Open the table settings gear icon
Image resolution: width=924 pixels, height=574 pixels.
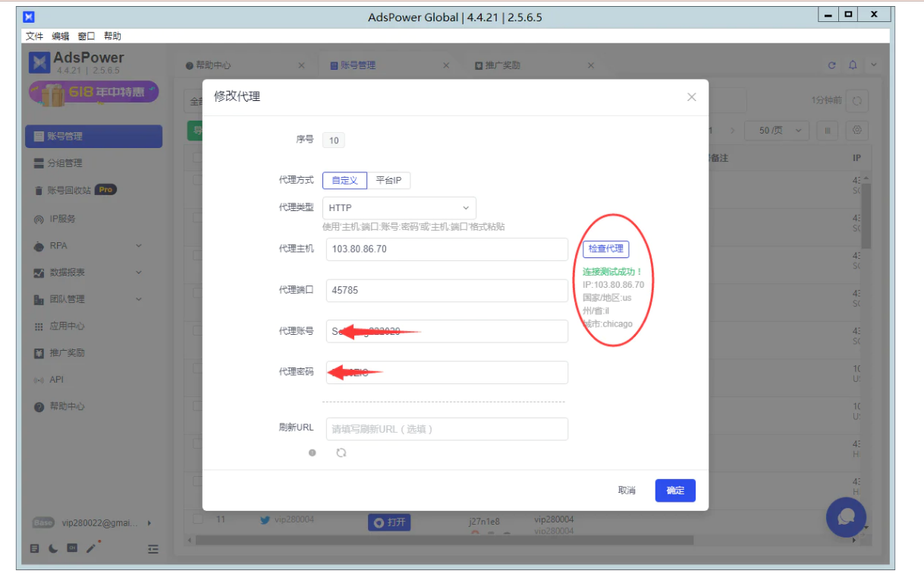click(857, 131)
